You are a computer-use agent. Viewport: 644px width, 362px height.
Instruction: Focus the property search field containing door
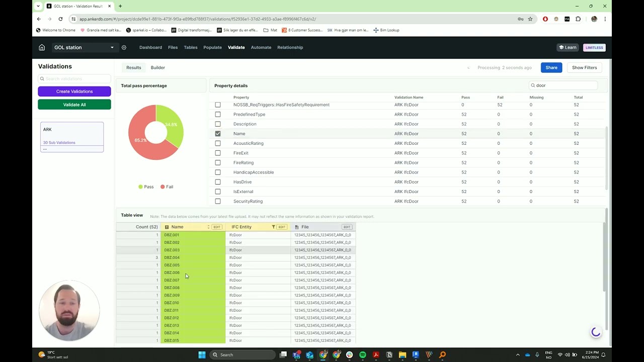pos(563,85)
